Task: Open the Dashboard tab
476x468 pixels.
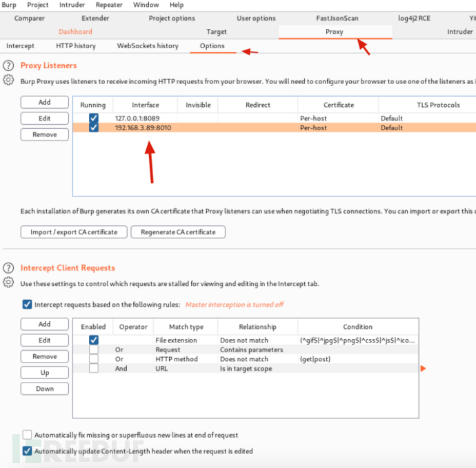Action: 75,32
